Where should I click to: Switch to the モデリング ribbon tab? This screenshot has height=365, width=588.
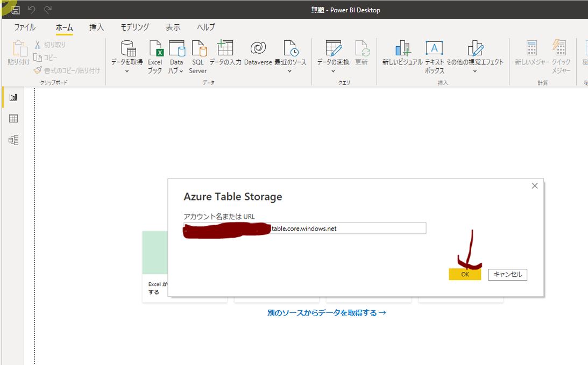(134, 27)
